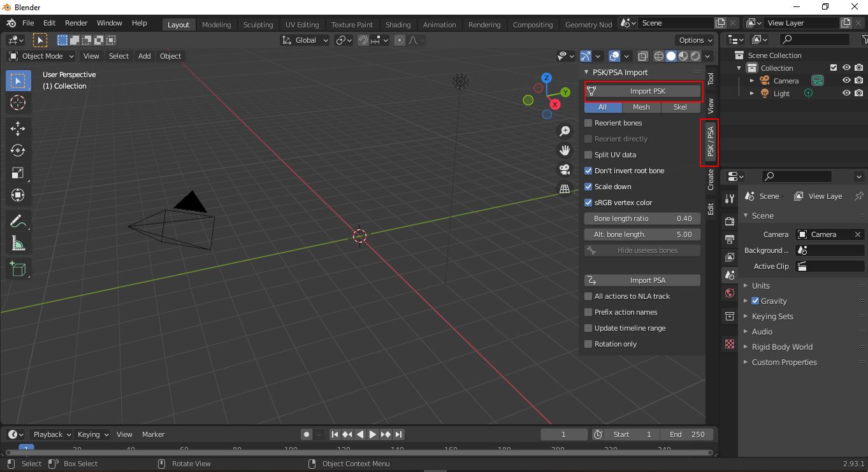Open the Render properties tab icon
The width and height of the screenshot is (868, 472).
tap(730, 221)
